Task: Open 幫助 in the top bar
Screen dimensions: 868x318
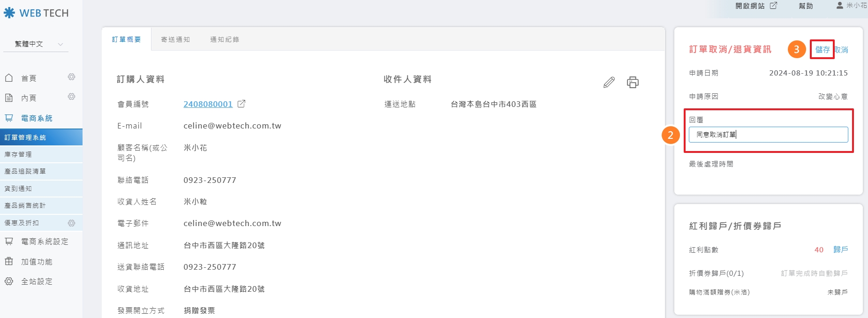Action: pyautogui.click(x=806, y=6)
